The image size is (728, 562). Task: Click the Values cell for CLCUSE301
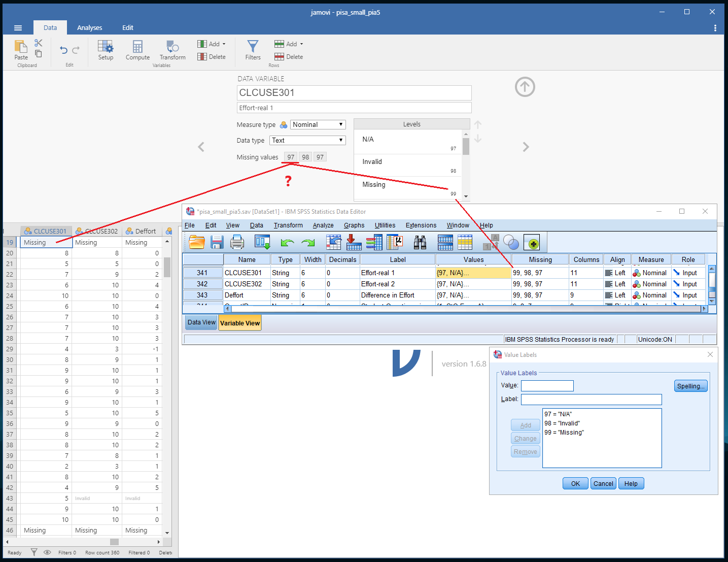tap(473, 273)
